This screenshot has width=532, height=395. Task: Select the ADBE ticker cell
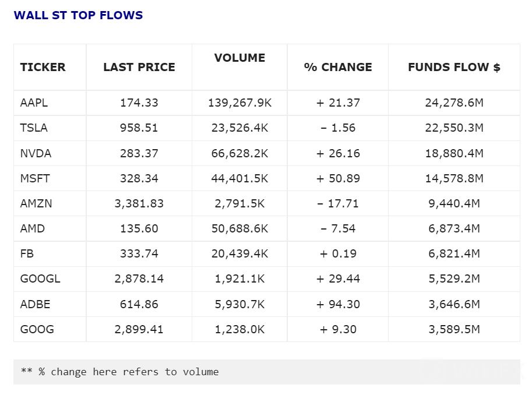(x=35, y=304)
